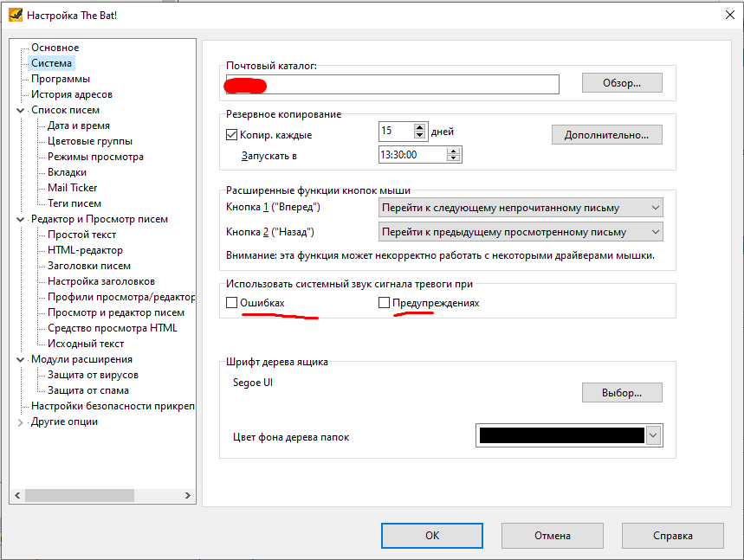744x560 pixels.
Task: Open Профили просмотра/редактора settings
Action: 120,297
